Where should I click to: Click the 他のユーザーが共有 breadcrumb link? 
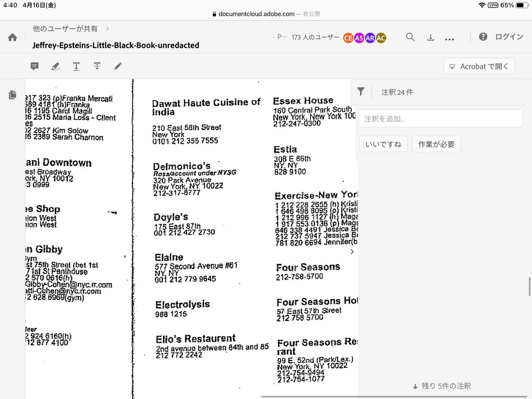pos(65,29)
